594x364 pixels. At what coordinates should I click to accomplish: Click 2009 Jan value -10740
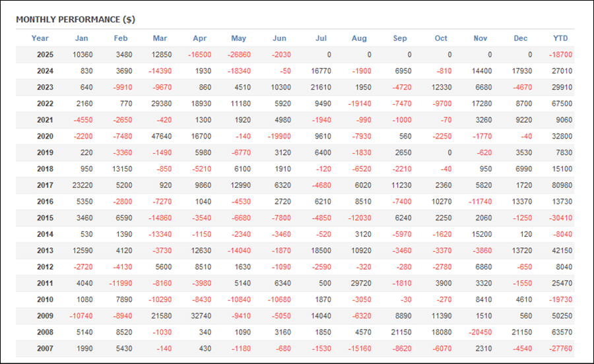pyautogui.click(x=81, y=316)
